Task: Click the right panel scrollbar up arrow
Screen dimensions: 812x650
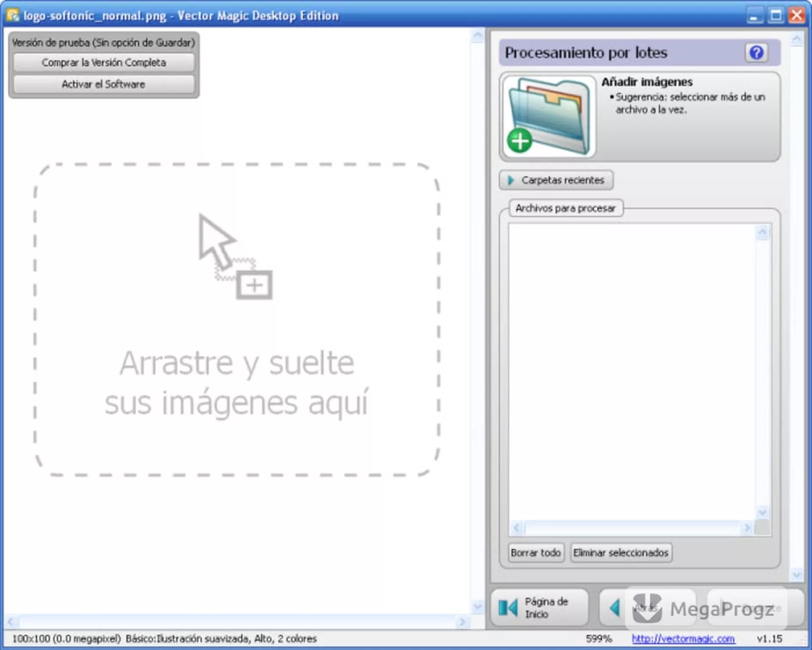Action: coord(796,39)
